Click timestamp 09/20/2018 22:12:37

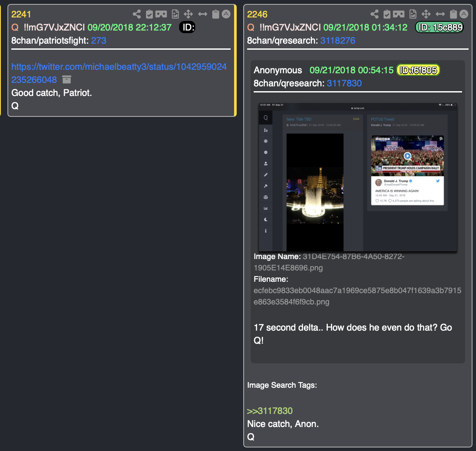(129, 27)
